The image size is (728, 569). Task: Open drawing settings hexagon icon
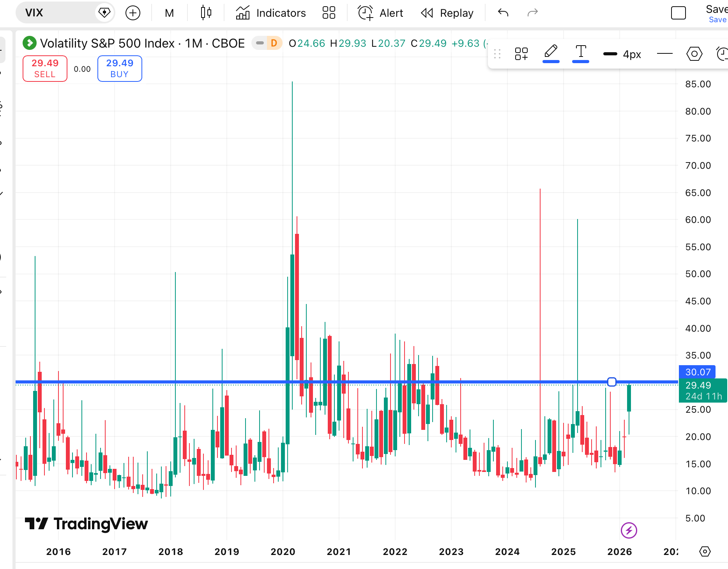pyautogui.click(x=694, y=54)
